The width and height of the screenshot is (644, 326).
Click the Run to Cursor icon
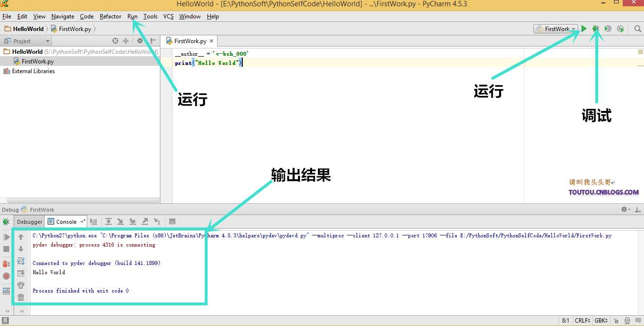pyautogui.click(x=157, y=221)
